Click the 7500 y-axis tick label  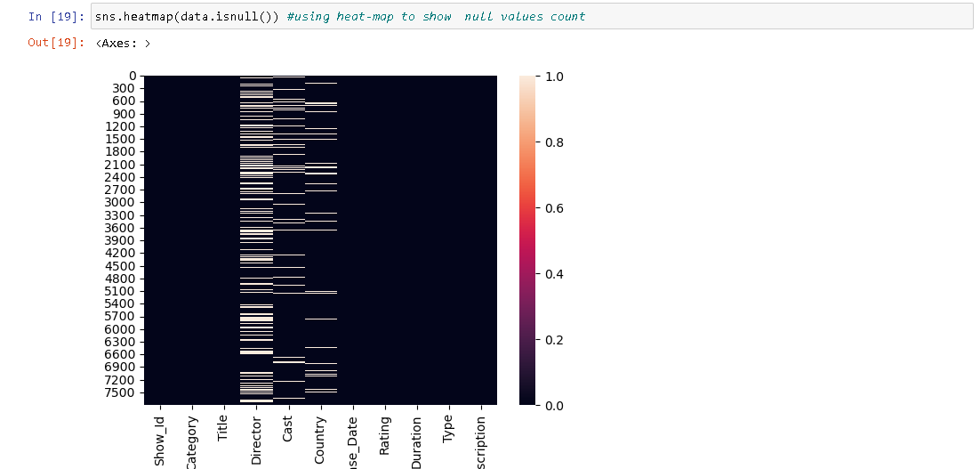[119, 392]
